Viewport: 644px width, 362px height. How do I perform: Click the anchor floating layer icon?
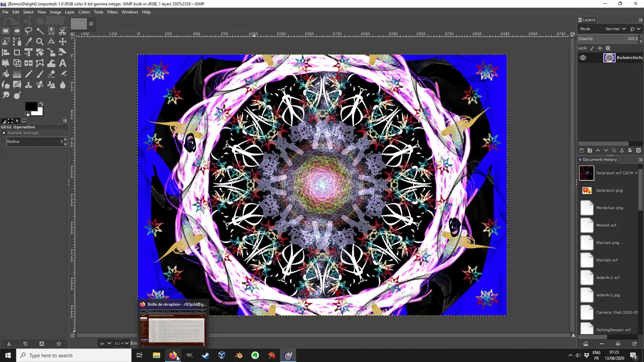click(622, 150)
